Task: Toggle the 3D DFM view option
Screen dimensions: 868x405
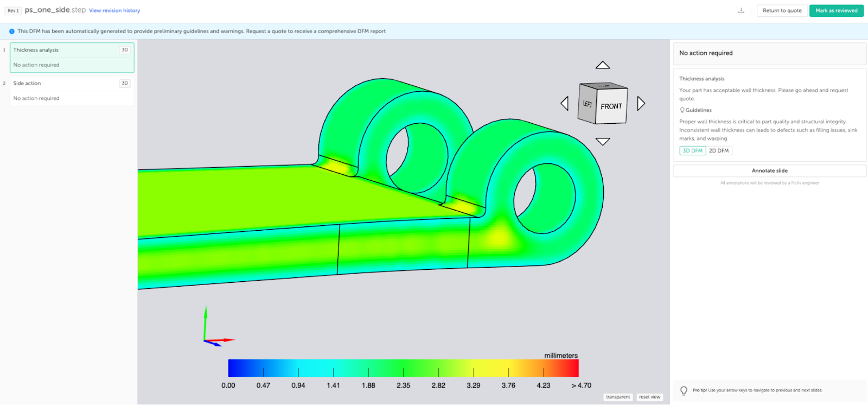Action: [693, 151]
